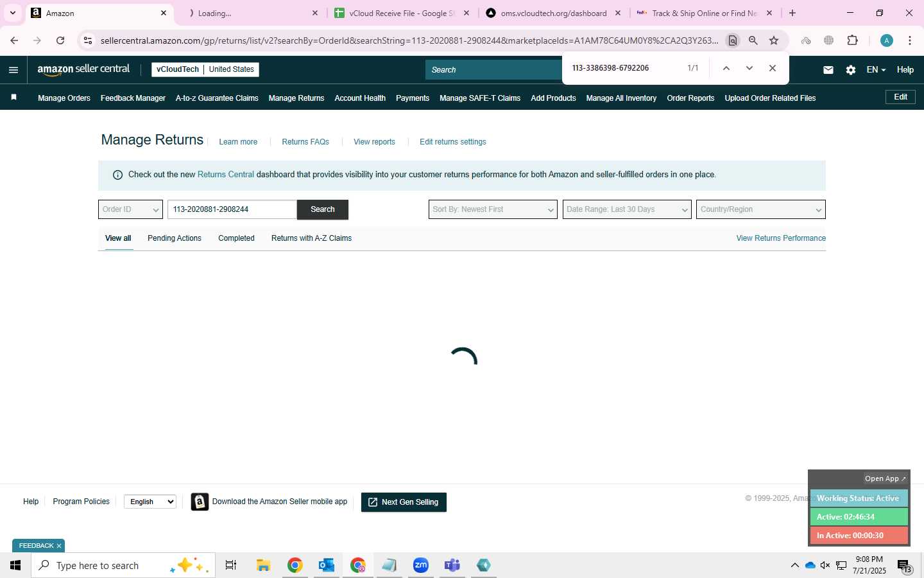Open Zoom from the taskbar

coord(421,565)
